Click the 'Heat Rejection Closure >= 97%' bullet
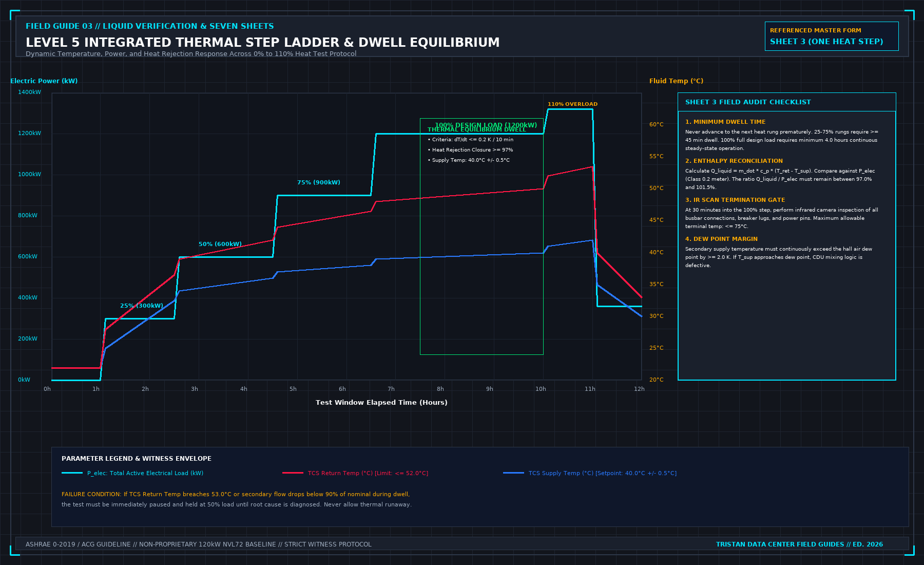This screenshot has width=924, height=565. click(x=470, y=150)
